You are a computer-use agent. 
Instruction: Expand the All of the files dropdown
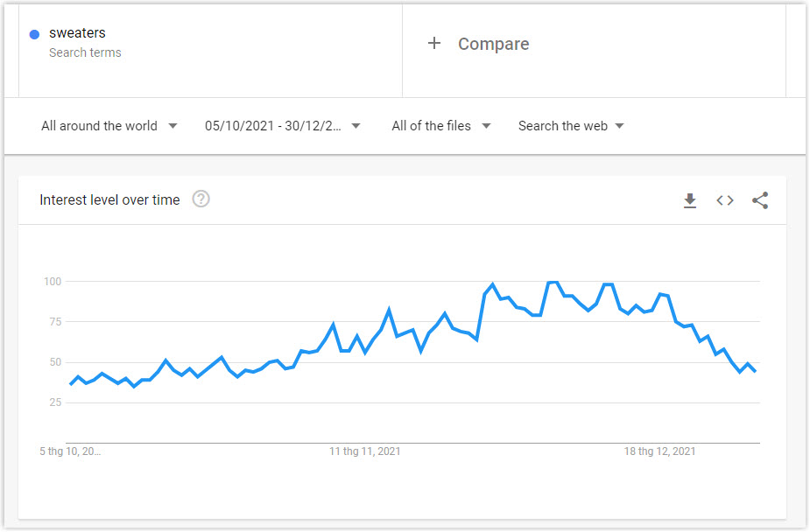441,126
